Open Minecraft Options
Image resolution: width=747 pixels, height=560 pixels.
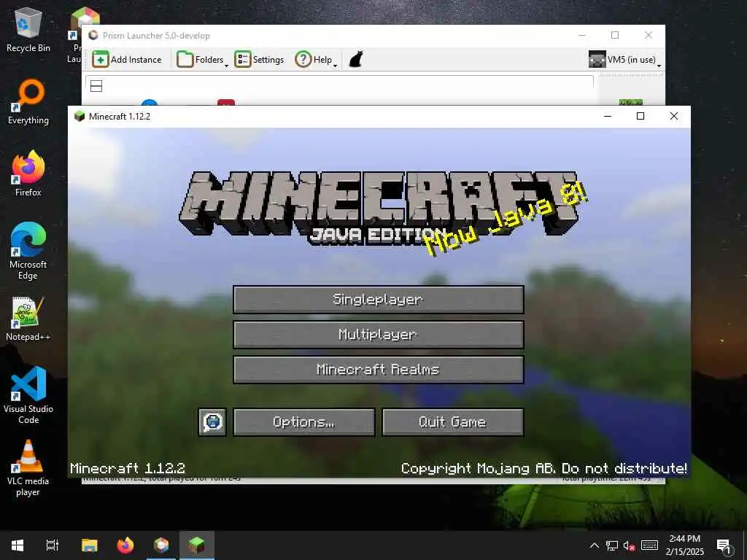tap(304, 422)
